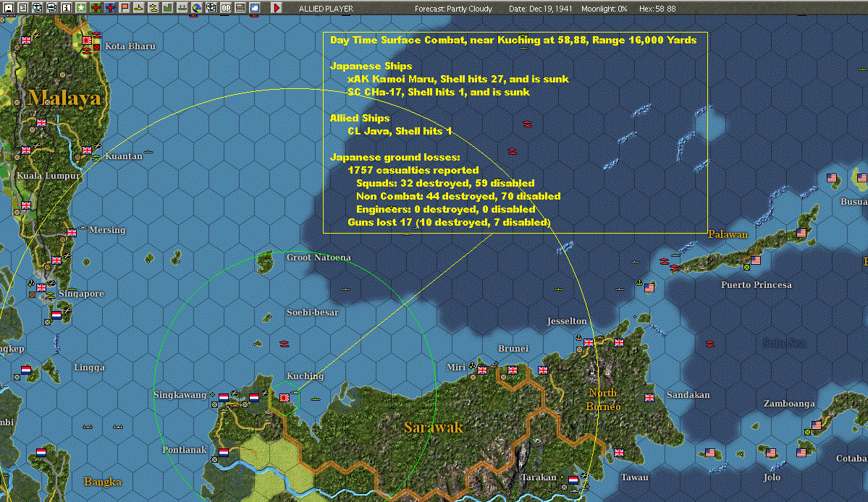The image size is (868, 502).
Task: Click the two yellow ships toolbar icon
Action: click(x=153, y=8)
